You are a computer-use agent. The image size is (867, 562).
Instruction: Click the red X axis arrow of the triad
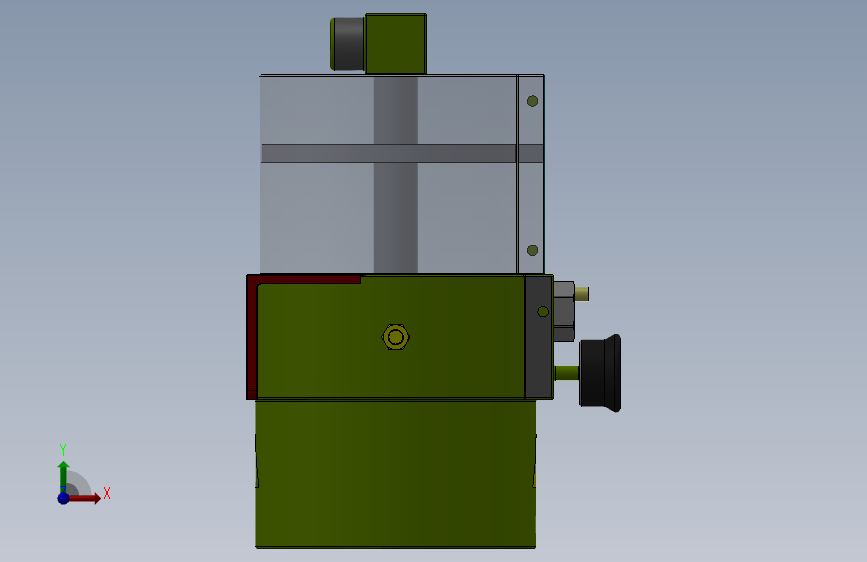point(85,498)
